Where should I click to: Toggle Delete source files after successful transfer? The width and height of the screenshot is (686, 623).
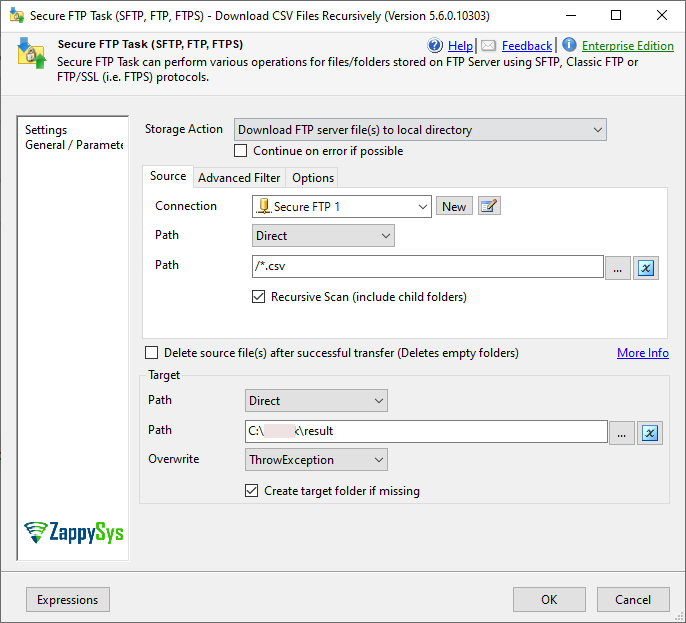tap(152, 353)
